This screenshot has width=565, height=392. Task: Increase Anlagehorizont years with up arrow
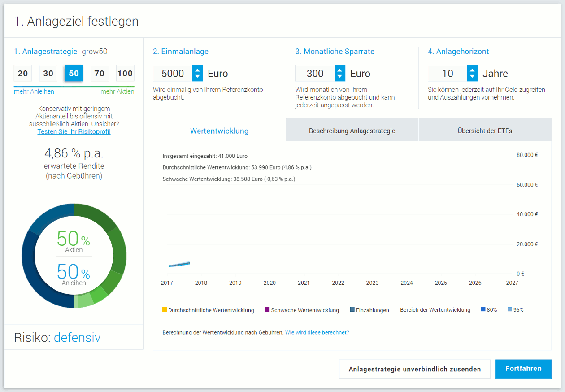click(x=472, y=70)
